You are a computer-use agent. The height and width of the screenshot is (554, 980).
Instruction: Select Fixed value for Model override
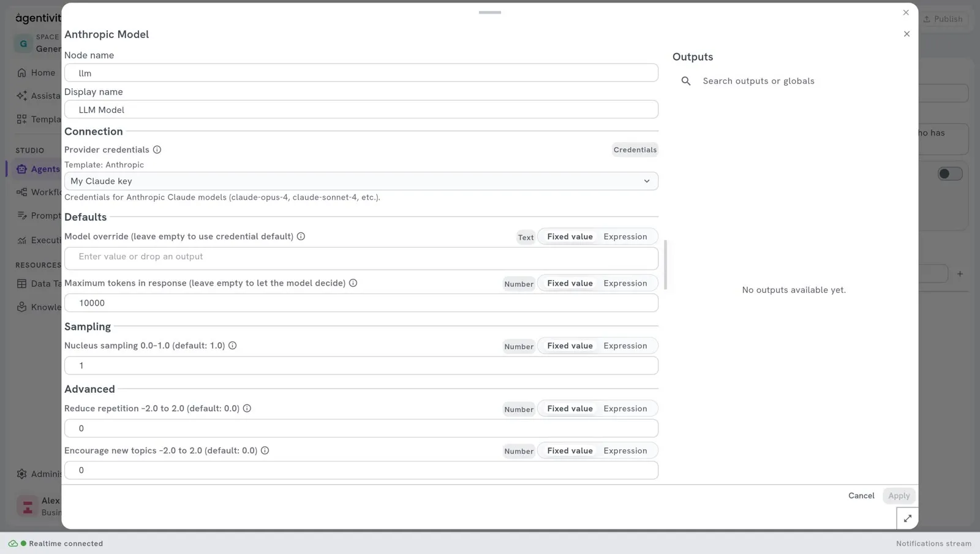(570, 237)
